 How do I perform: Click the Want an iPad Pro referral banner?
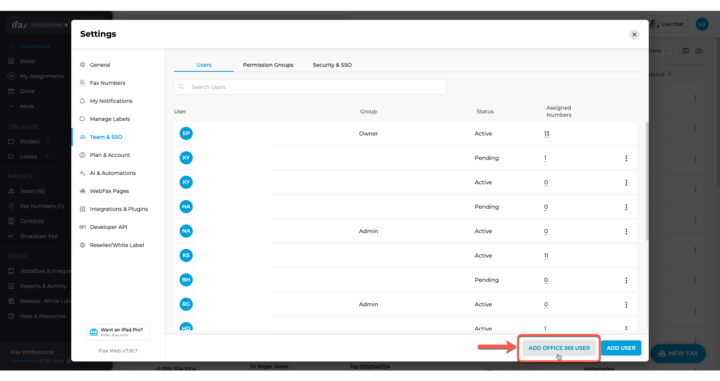(x=118, y=332)
